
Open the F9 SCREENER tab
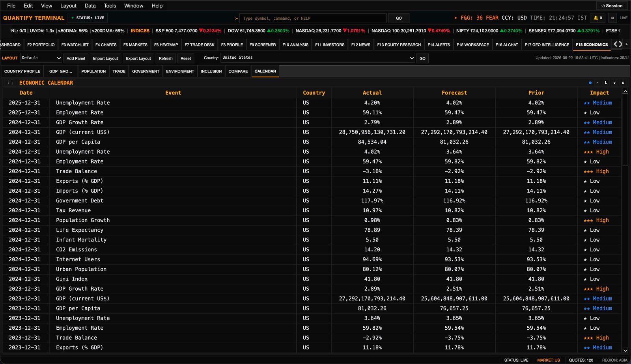(x=262, y=45)
